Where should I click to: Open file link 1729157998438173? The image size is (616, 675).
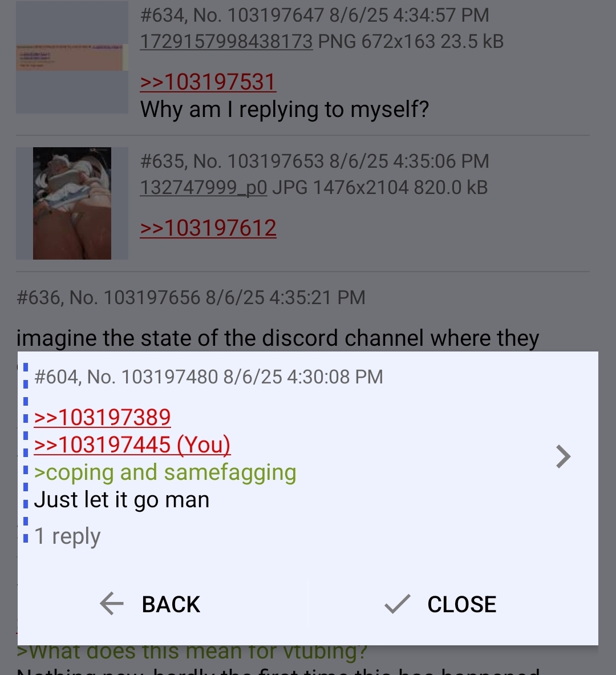pyautogui.click(x=226, y=42)
